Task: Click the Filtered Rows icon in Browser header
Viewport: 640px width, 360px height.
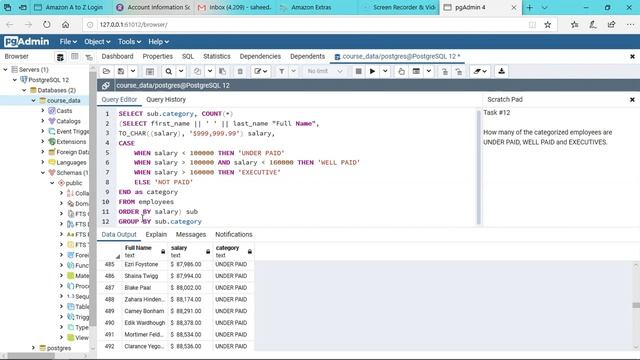Action: [89, 57]
